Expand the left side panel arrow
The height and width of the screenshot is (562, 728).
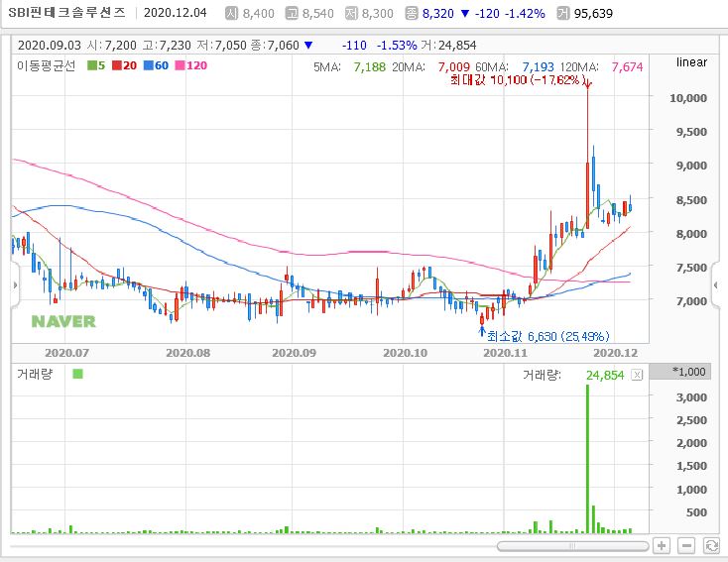pyautogui.click(x=15, y=284)
